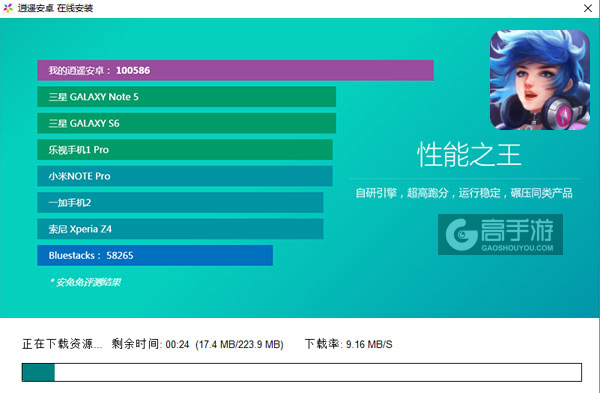The height and width of the screenshot is (393, 600).
Task: Click the gaoshouyou.com watermark text
Action: 517,248
